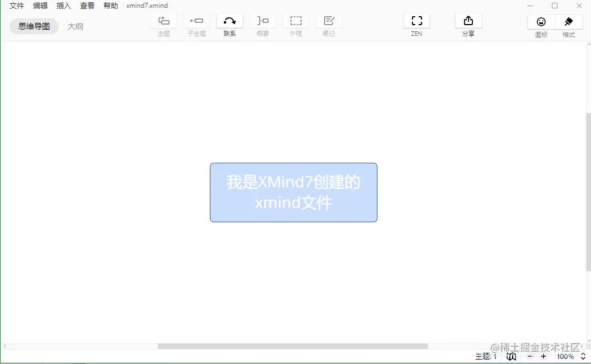
Task: Click the map overview icon in status bar
Action: tap(511, 356)
